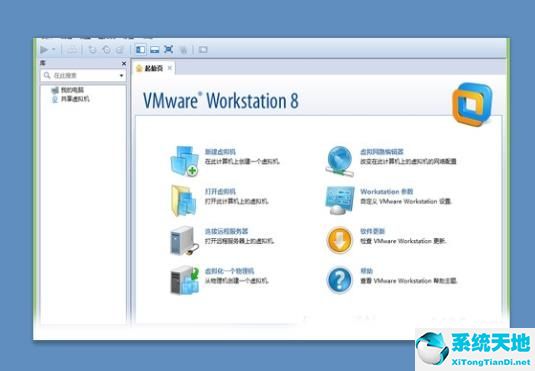This screenshot has height=371, width=535.
Task: Click the magnifier icon in library search
Action: pos(47,75)
